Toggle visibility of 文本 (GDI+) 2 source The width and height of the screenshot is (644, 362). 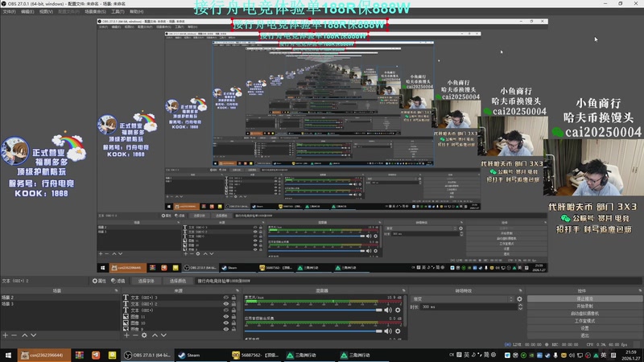pos(226,304)
